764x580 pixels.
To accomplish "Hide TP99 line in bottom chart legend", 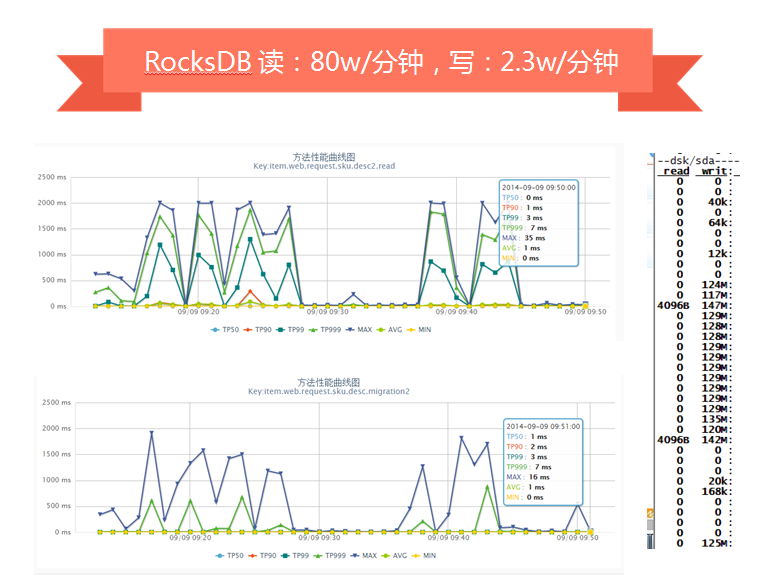I will pyautogui.click(x=295, y=556).
